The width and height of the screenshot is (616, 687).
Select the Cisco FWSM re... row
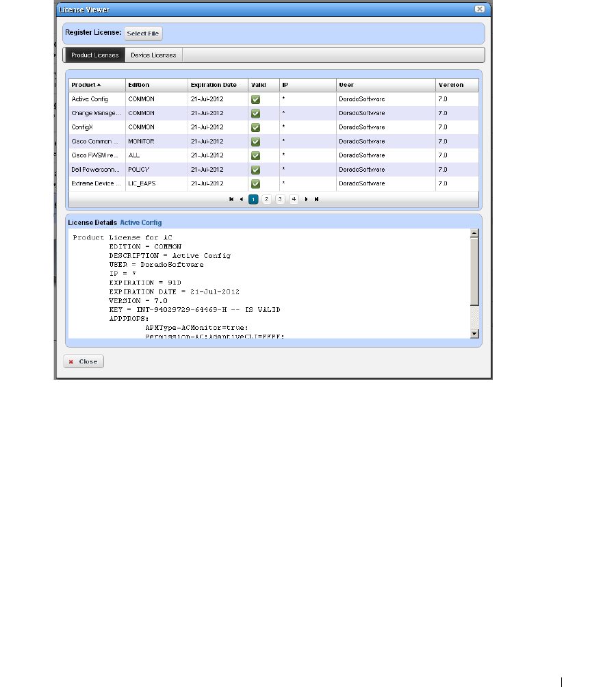(273, 155)
